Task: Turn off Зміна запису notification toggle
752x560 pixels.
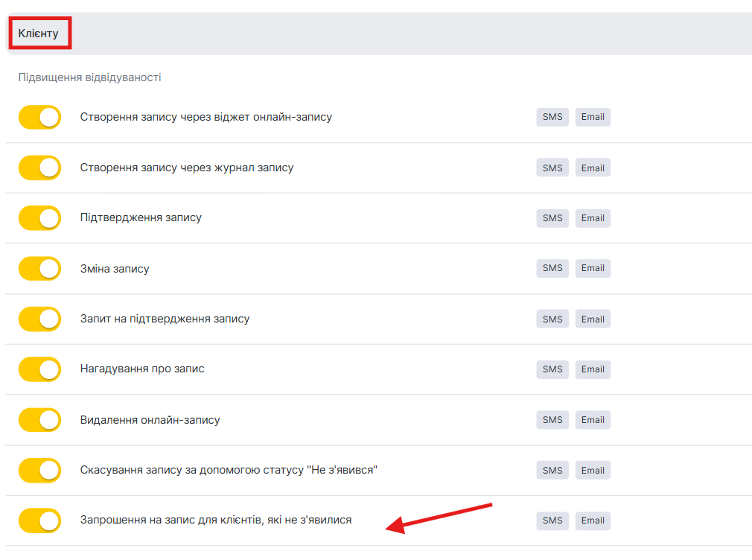Action: (39, 268)
